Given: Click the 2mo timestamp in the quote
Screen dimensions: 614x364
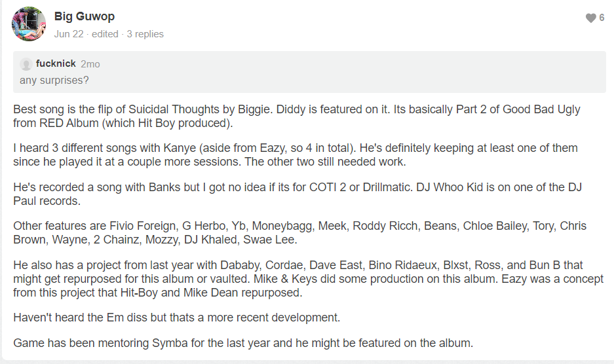Looking at the screenshot, I should tap(90, 64).
